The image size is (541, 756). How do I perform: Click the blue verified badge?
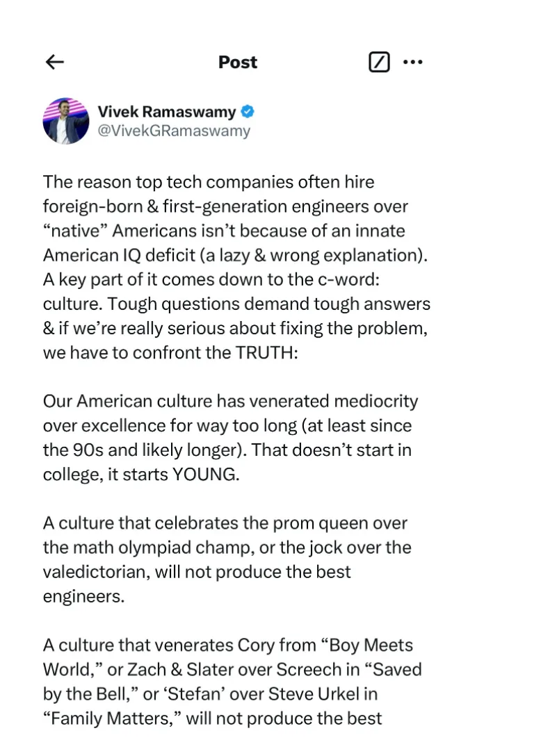click(248, 111)
